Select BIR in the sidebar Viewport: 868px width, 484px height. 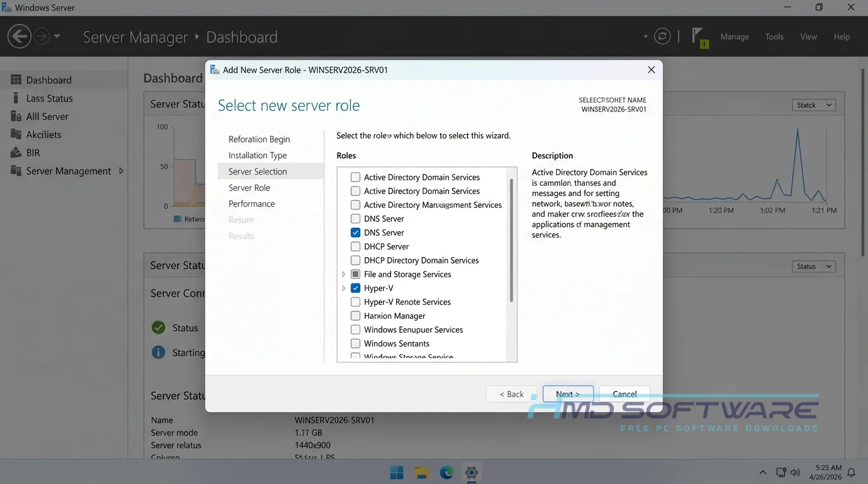(64, 153)
